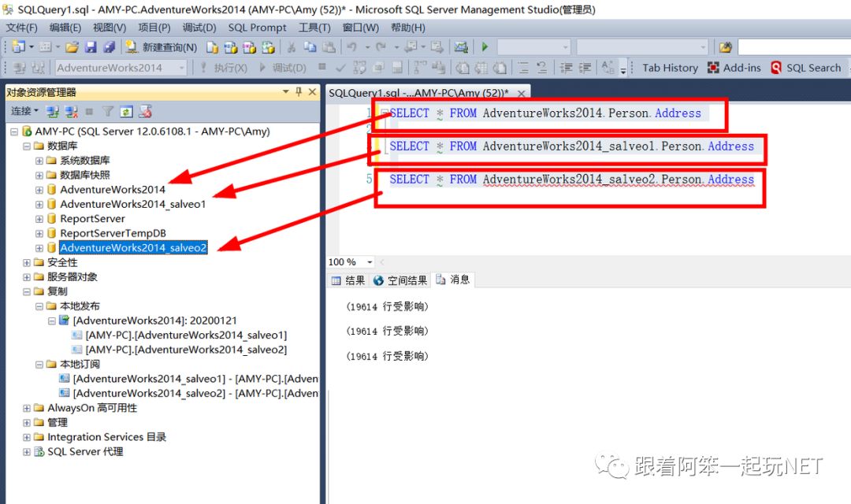
Task: Collapse the 数据库 folder
Action: point(27,146)
